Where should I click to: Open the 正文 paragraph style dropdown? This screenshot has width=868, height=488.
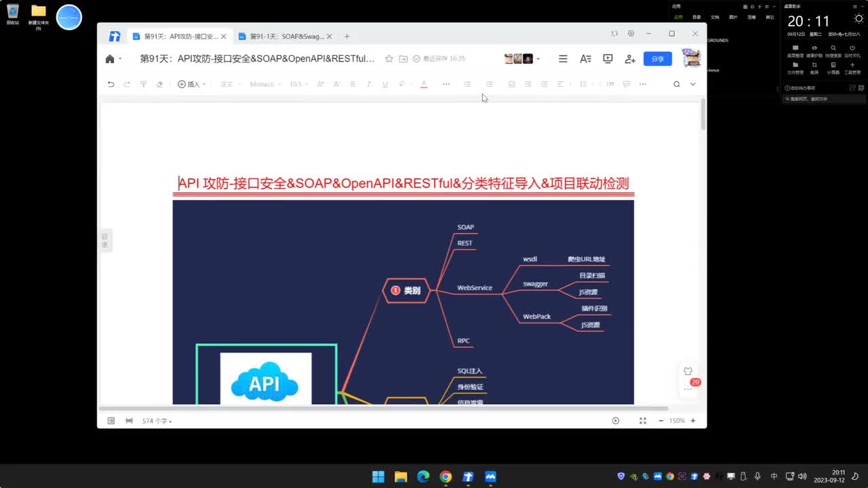click(229, 84)
